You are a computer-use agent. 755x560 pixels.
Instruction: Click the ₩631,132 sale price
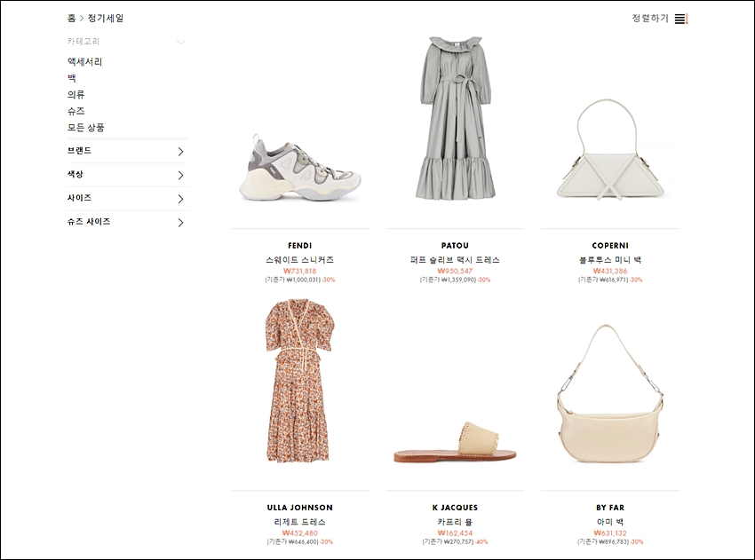coord(610,533)
